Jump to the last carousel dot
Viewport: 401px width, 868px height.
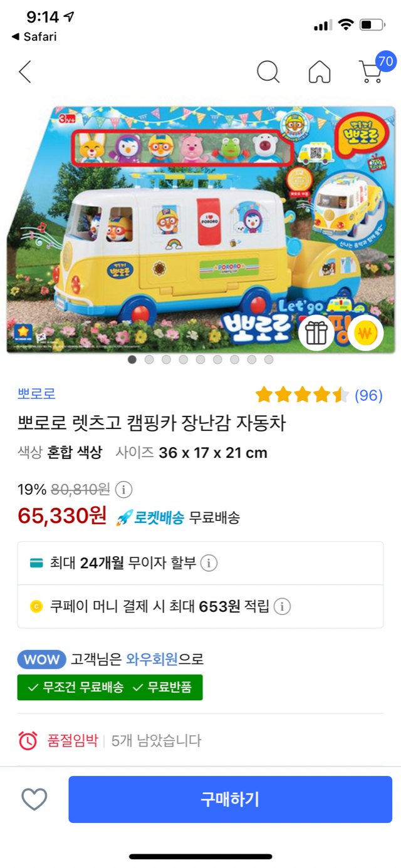pos(269,359)
